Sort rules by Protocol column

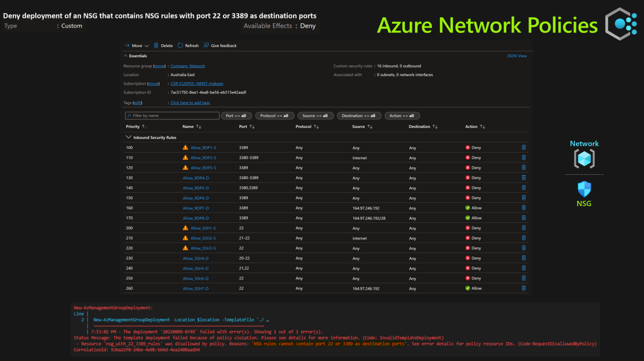(x=307, y=126)
